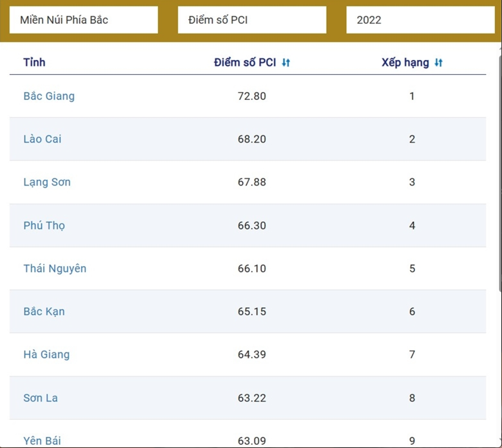
Task: Open the Bắc Giang province link
Action: (x=49, y=96)
